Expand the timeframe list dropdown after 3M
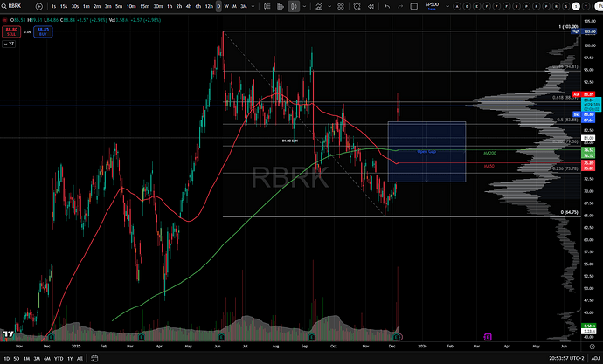 pyautogui.click(x=253, y=6)
